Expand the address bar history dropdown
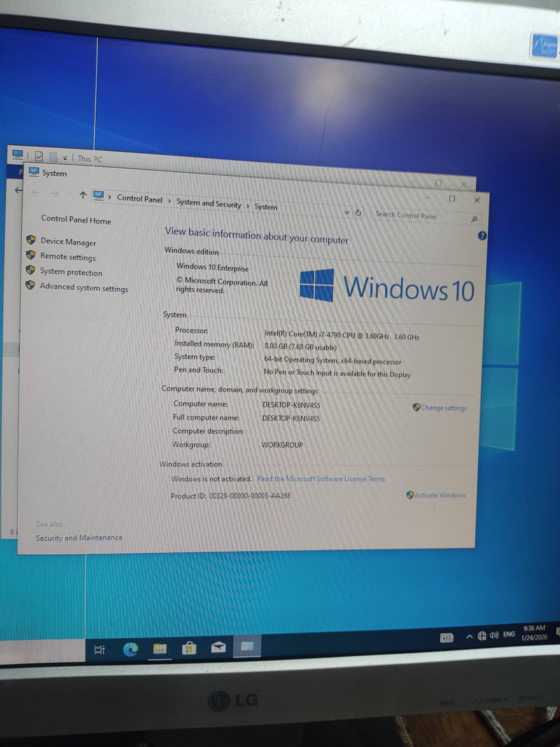This screenshot has width=560, height=747. [x=347, y=212]
